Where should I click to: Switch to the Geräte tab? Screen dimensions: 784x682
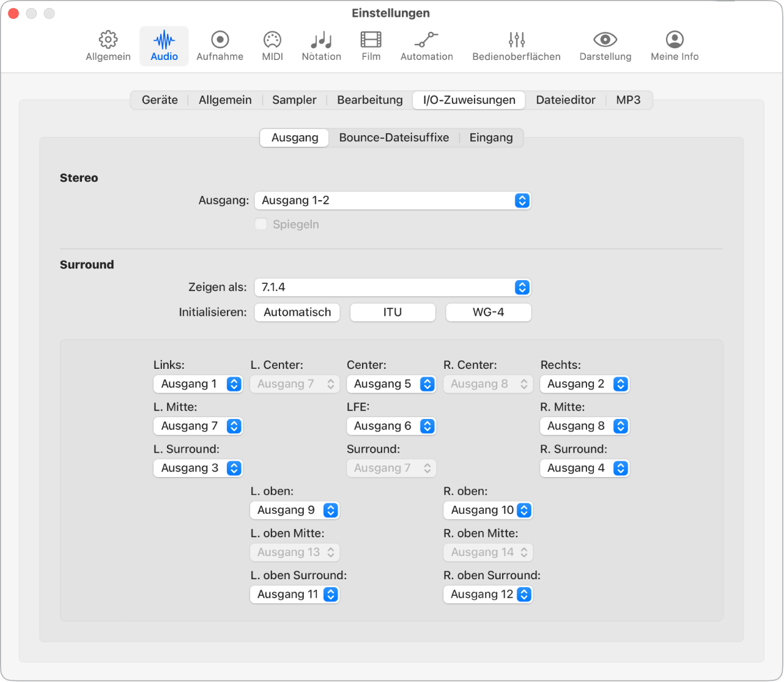(160, 100)
